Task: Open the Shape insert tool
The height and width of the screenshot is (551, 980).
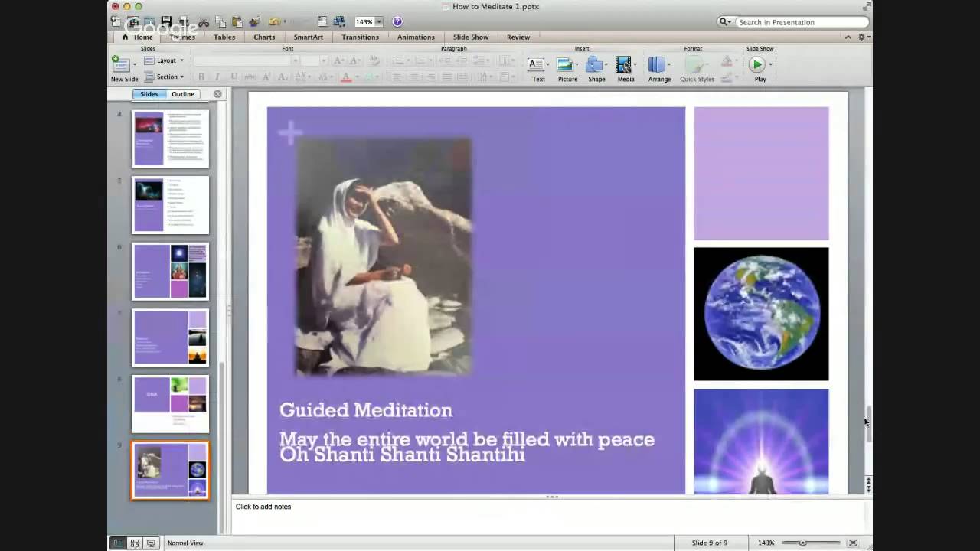Action: 594,65
